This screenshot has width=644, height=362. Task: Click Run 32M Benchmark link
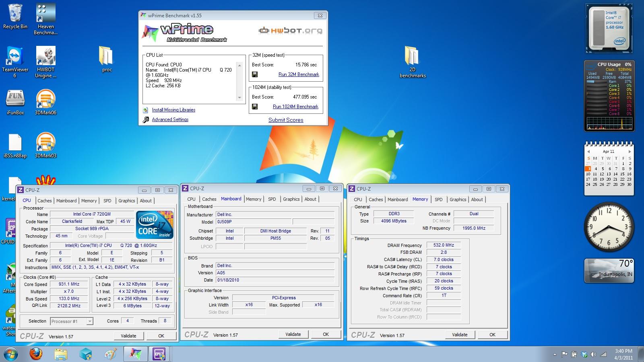click(x=299, y=74)
